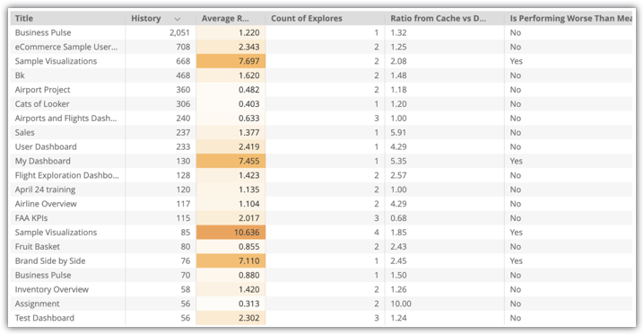Click the 10.636 highlighted runtime cell
The height and width of the screenshot is (335, 644).
pos(231,233)
